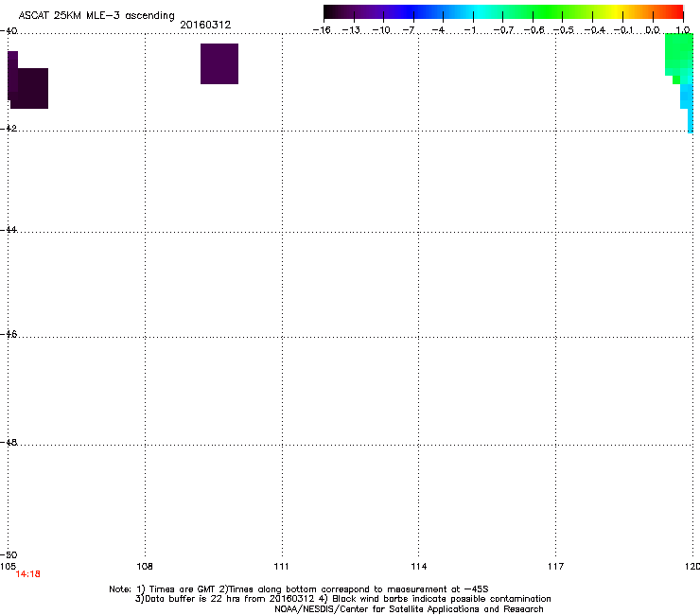Click the title 'ASCAT 25KM MLE-3 ascending'
Image resolution: width=700 pixels, height=615 pixels.
click(x=96, y=16)
